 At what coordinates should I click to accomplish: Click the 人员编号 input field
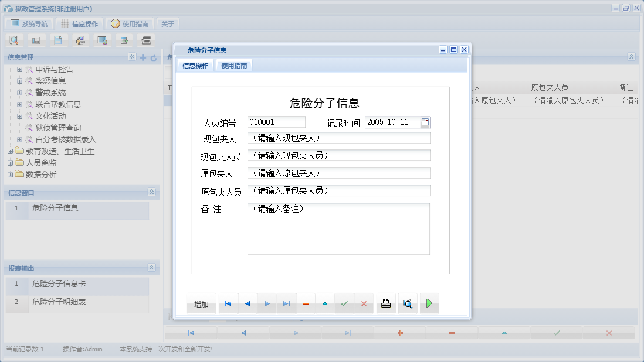point(276,121)
